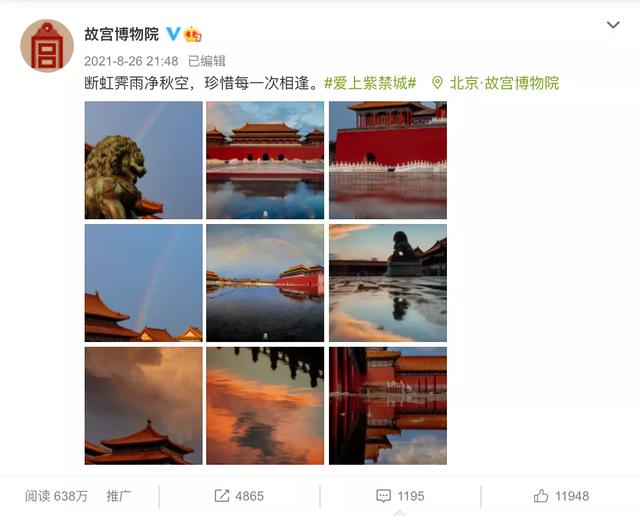Open the orange cloud reflection photo
The height and width of the screenshot is (516, 640).
265,406
